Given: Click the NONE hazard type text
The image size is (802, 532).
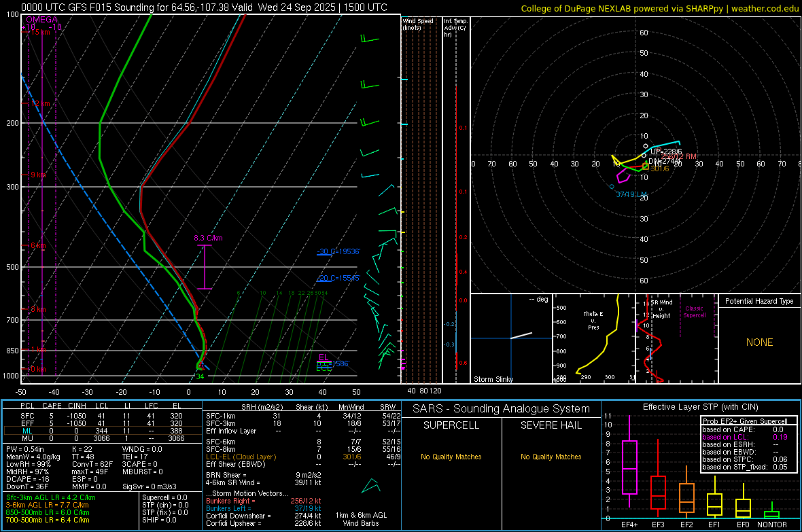Looking at the screenshot, I should [759, 342].
